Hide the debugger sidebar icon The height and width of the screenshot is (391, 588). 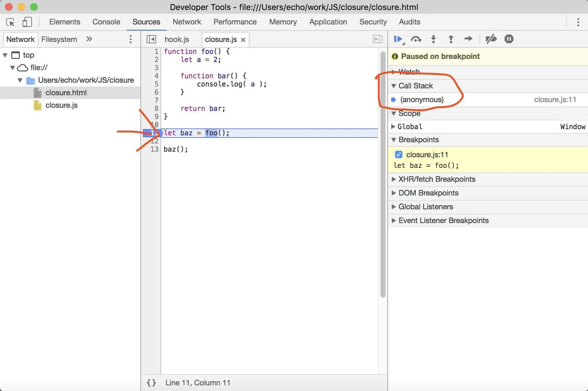[x=378, y=39]
